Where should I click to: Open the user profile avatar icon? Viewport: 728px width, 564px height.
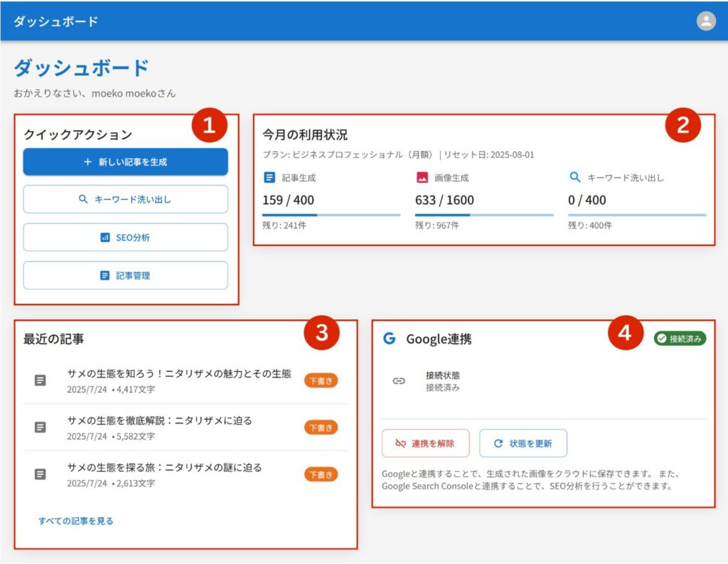[705, 21]
